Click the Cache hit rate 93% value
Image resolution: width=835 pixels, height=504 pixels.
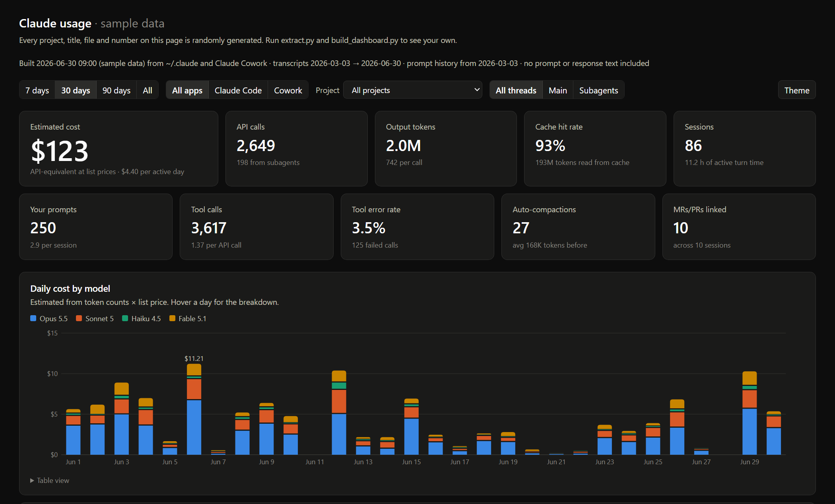click(550, 146)
